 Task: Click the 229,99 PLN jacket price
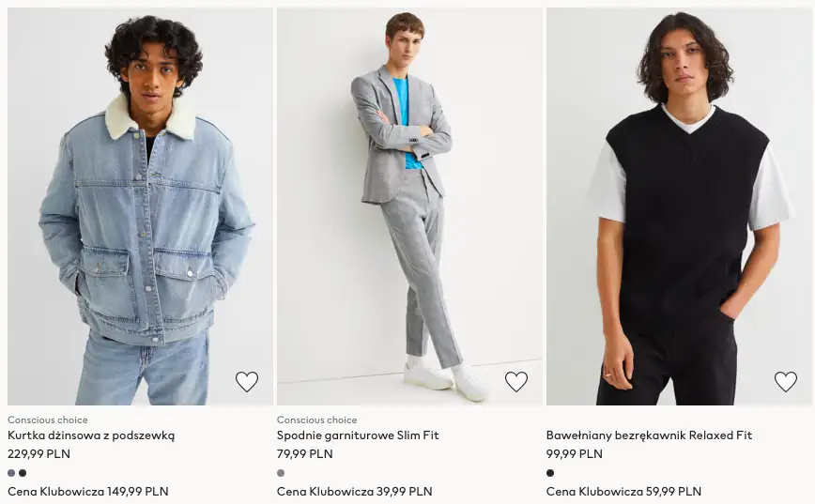[38, 454]
